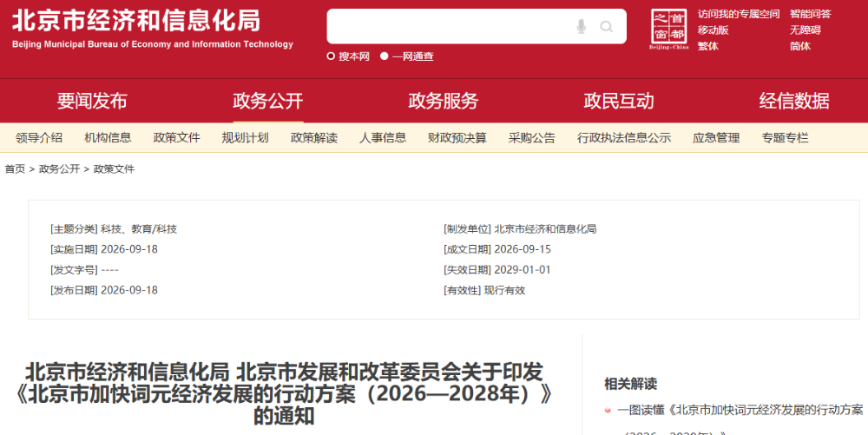Open the 政务公开 main menu
The height and width of the screenshot is (435, 868).
coord(268,101)
